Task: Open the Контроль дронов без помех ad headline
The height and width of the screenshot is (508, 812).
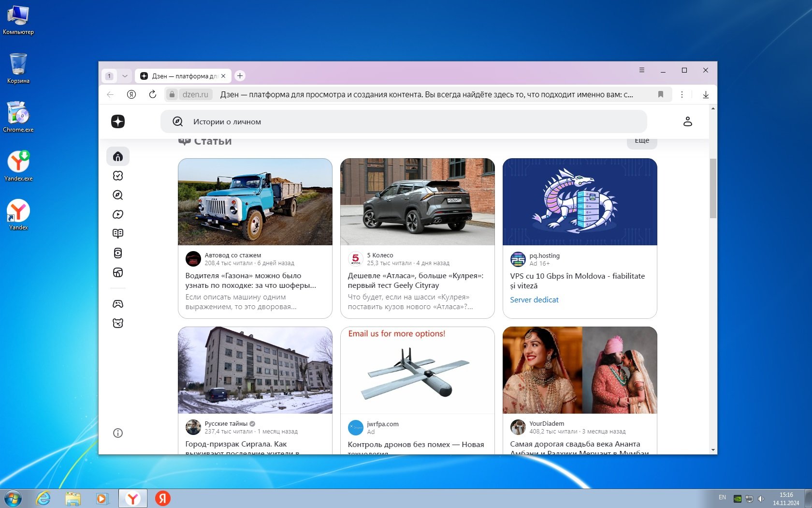Action: click(416, 448)
